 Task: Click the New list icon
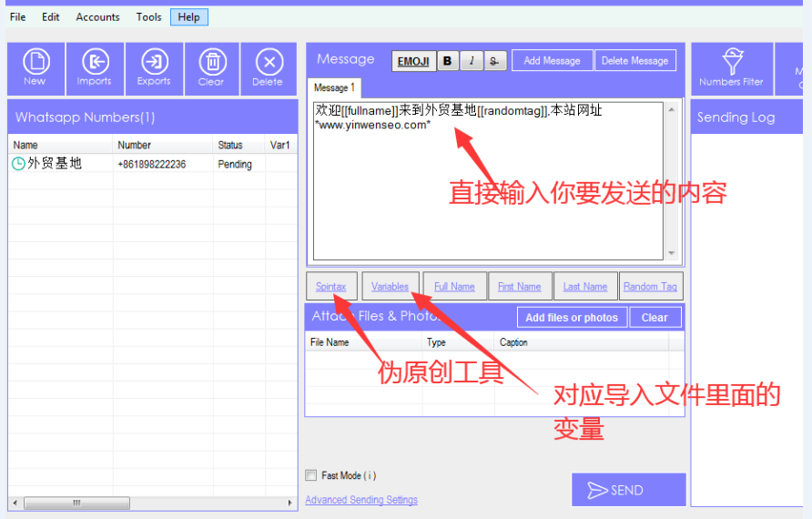tap(36, 68)
